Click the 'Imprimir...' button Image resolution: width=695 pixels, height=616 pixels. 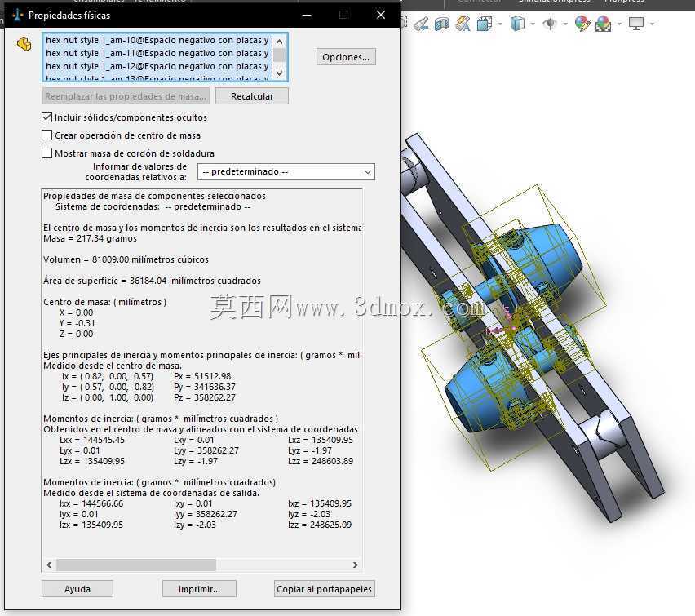[x=199, y=589]
